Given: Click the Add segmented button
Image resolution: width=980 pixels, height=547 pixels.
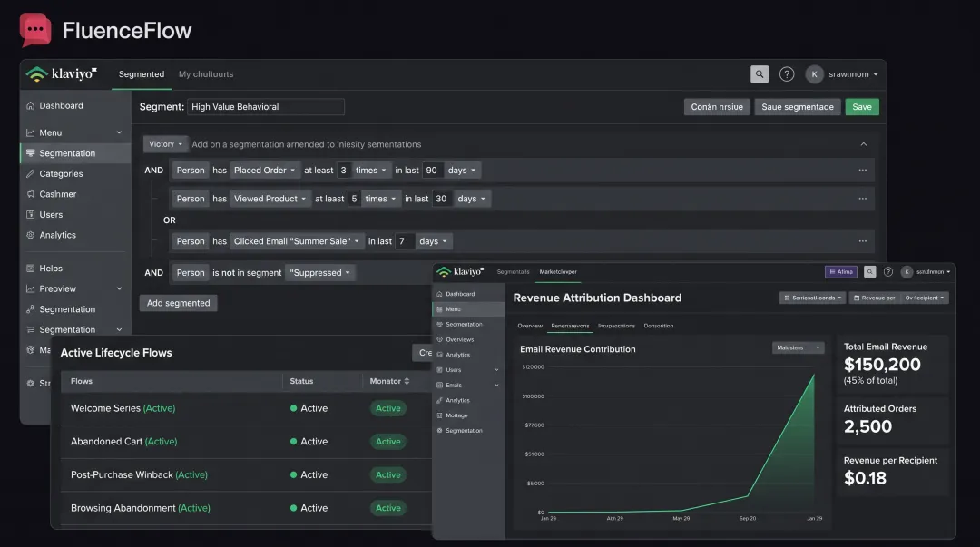Looking at the screenshot, I should pos(178,303).
